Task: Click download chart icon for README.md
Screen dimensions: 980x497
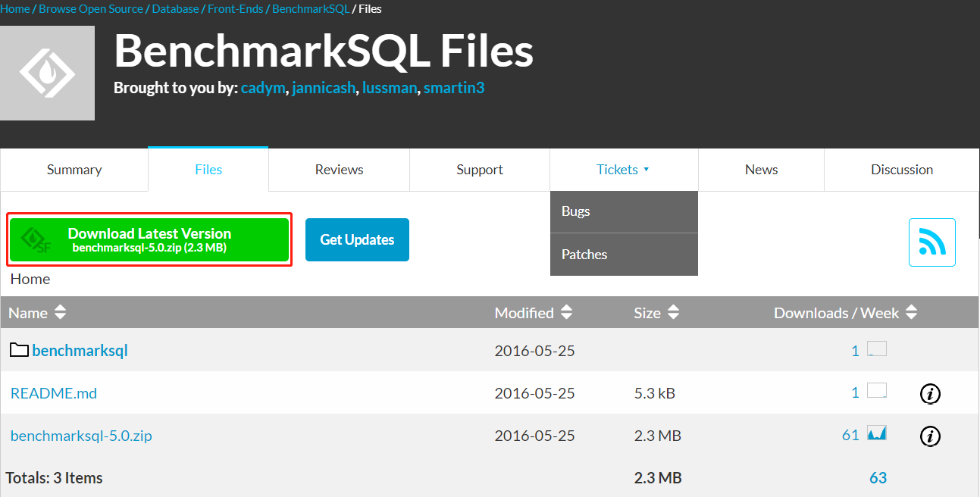Action: [877, 392]
